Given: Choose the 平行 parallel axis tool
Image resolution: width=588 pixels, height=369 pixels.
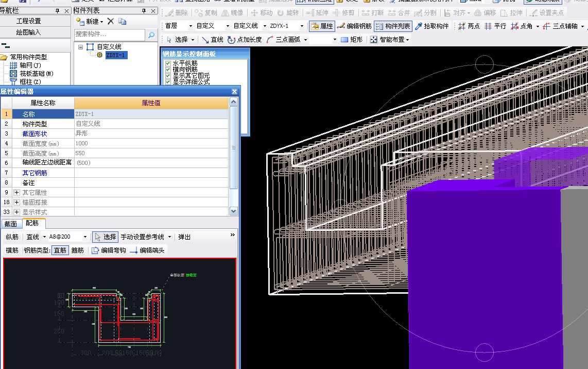Looking at the screenshot, I should [x=495, y=26].
